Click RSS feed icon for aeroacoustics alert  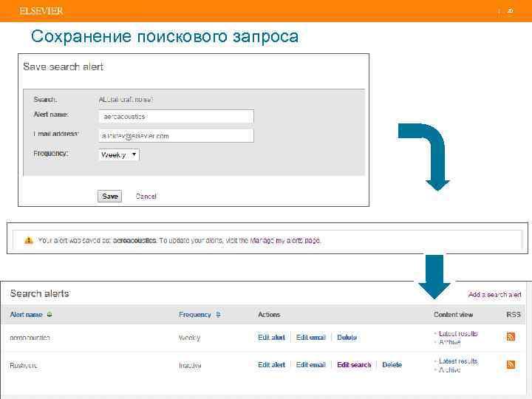[511, 337]
